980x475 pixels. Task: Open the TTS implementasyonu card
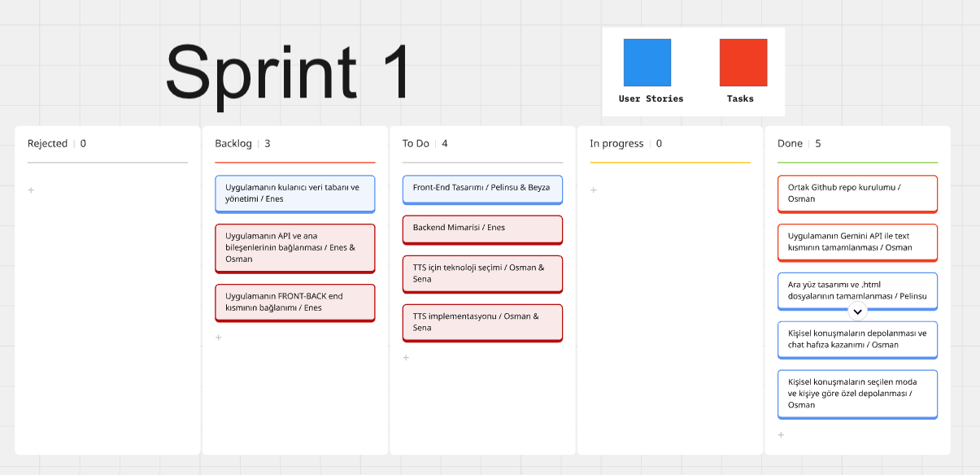pos(482,323)
